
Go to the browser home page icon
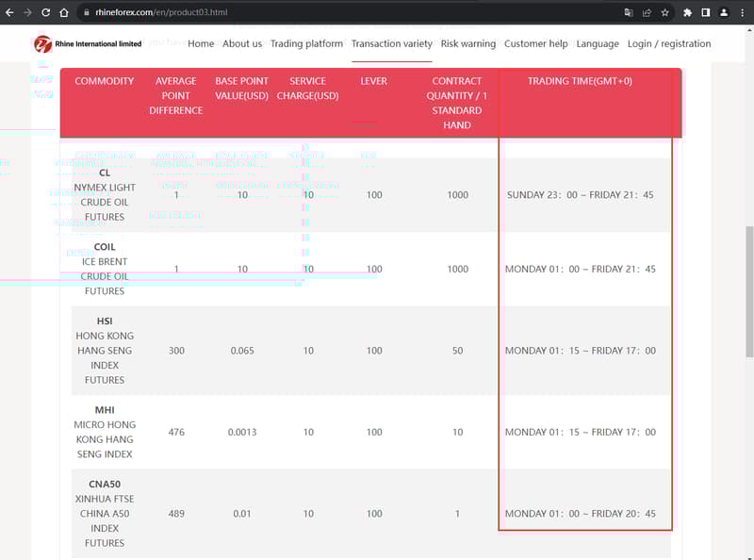click(63, 13)
